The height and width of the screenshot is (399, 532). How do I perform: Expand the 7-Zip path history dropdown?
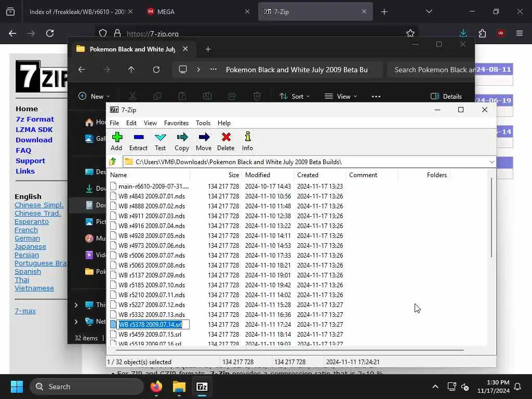point(491,162)
